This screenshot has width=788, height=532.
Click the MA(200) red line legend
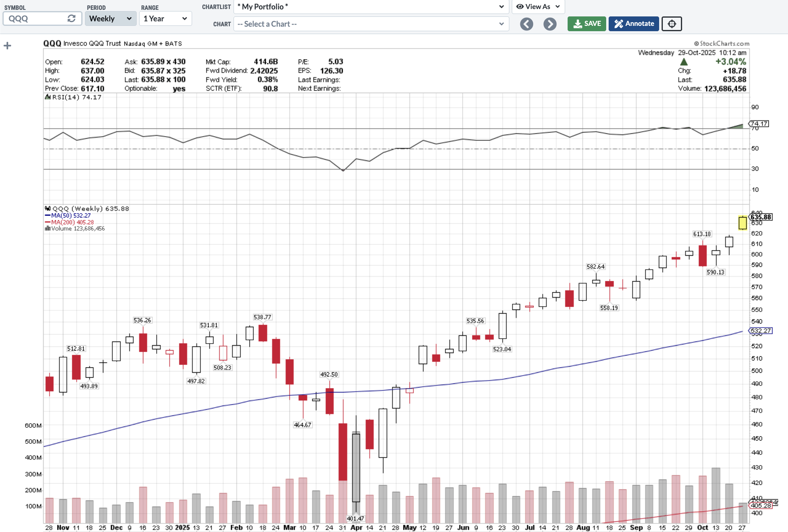coord(69,222)
